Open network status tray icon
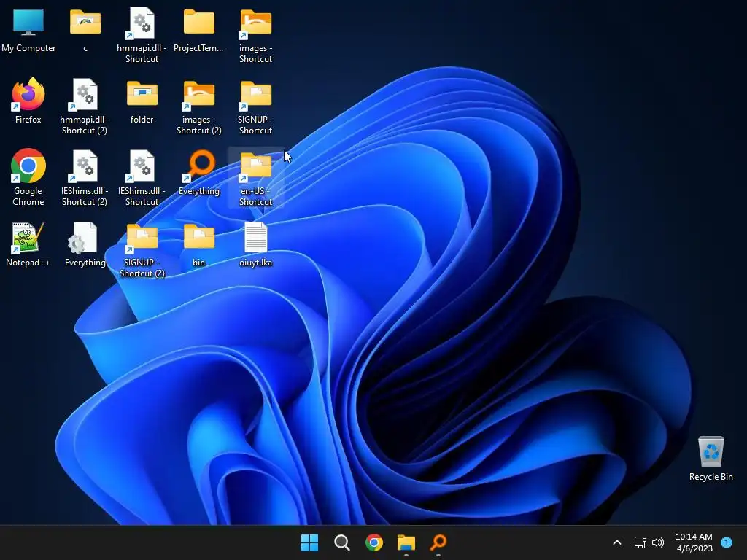Screen dimensions: 747x560 pyautogui.click(x=640, y=542)
